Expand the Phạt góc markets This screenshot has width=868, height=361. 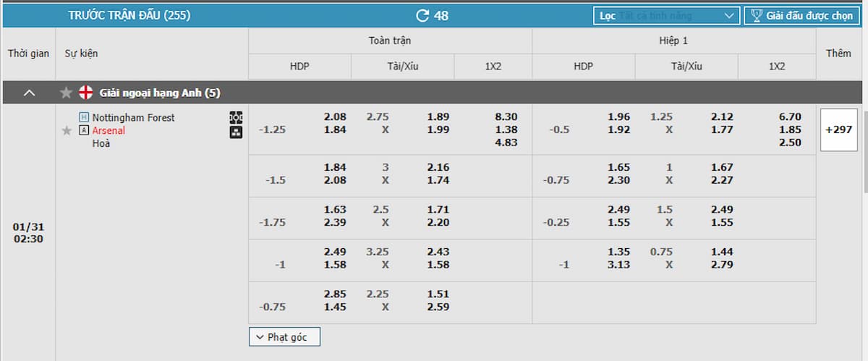(x=284, y=336)
